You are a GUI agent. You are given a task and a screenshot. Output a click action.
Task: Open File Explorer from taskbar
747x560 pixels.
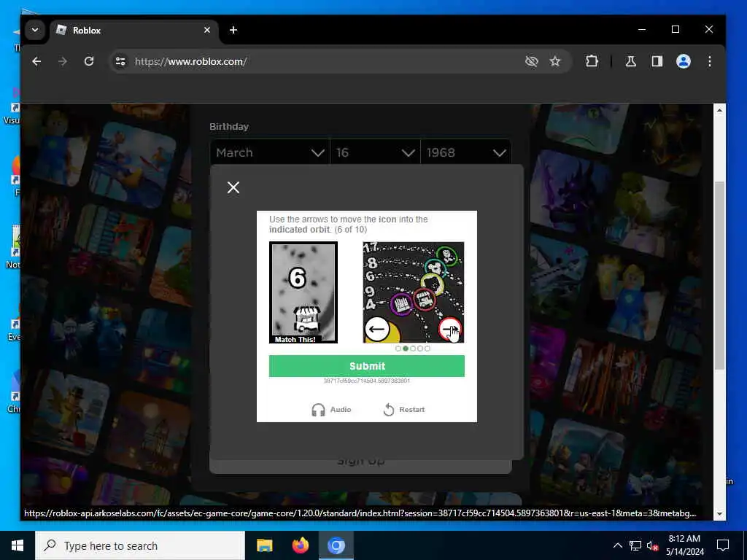(264, 545)
